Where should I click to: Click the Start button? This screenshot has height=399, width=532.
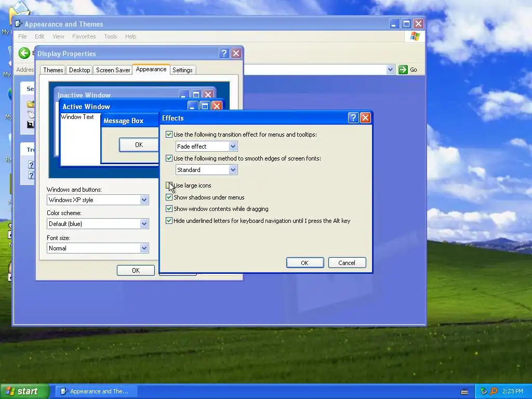click(24, 391)
